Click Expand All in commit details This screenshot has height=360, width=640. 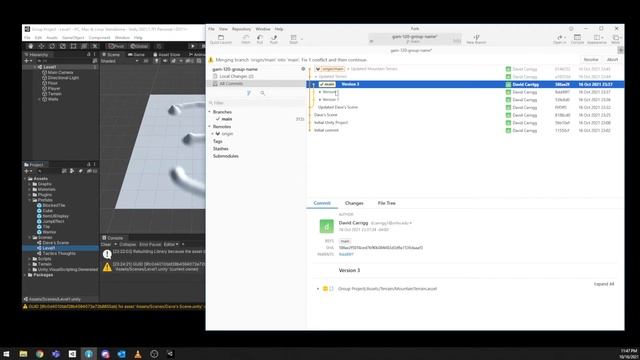click(x=604, y=284)
